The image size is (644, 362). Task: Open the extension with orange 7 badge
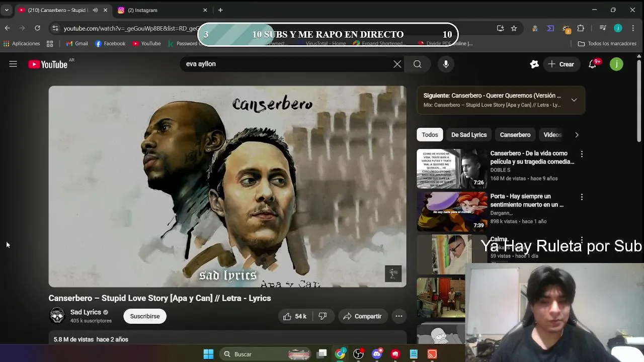(566, 29)
